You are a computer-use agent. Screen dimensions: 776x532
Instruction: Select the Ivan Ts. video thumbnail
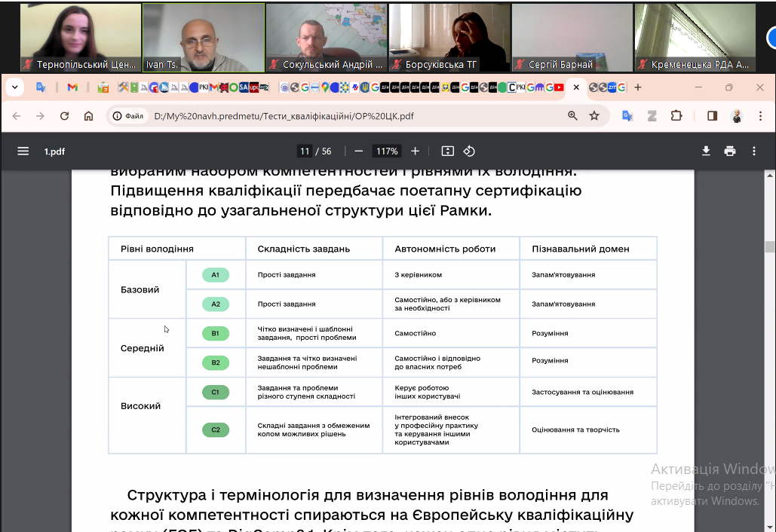[x=204, y=38]
